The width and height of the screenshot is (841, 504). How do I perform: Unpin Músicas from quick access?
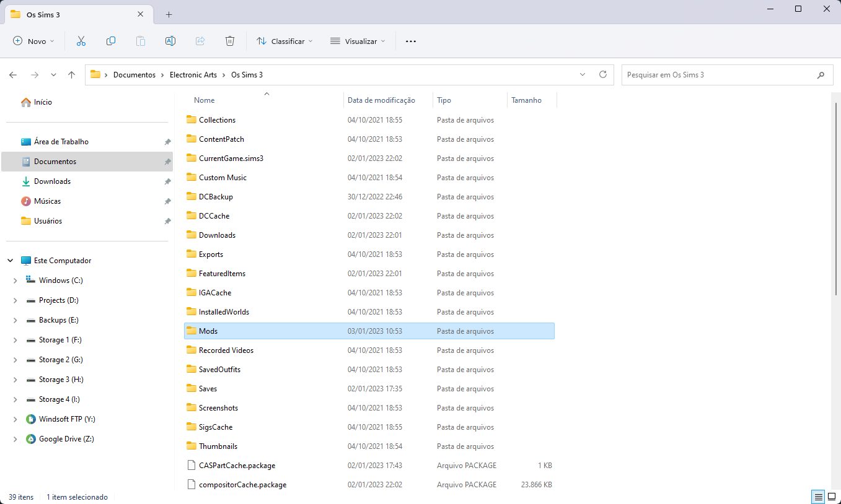(167, 201)
